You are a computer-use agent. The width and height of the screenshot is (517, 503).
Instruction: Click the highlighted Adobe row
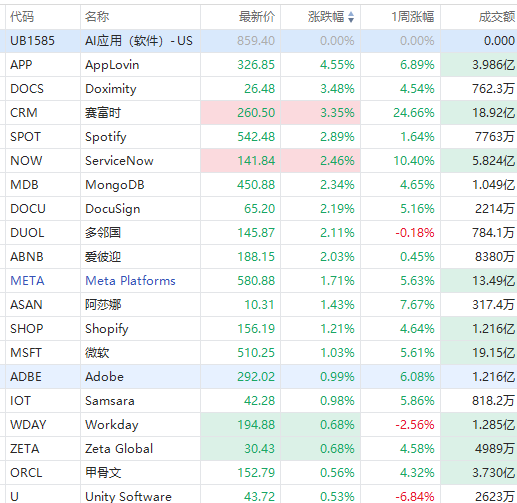(258, 377)
